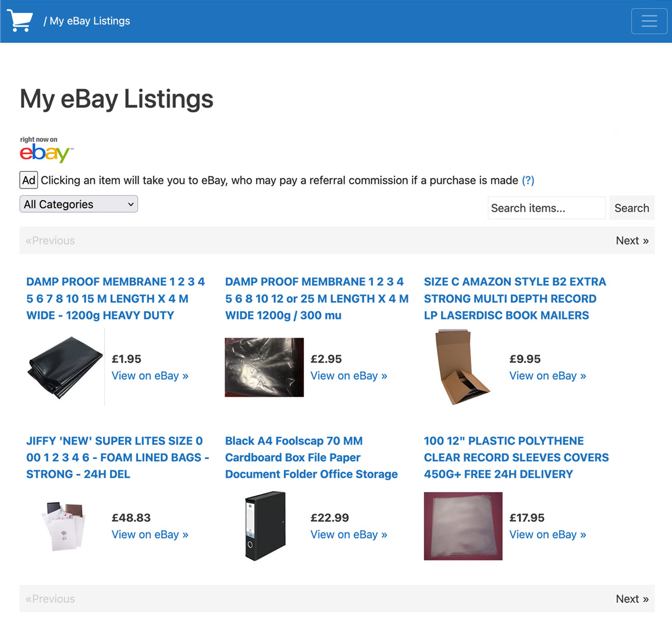Expand the All Categories dropdown
The height and width of the screenshot is (629, 672).
click(79, 204)
